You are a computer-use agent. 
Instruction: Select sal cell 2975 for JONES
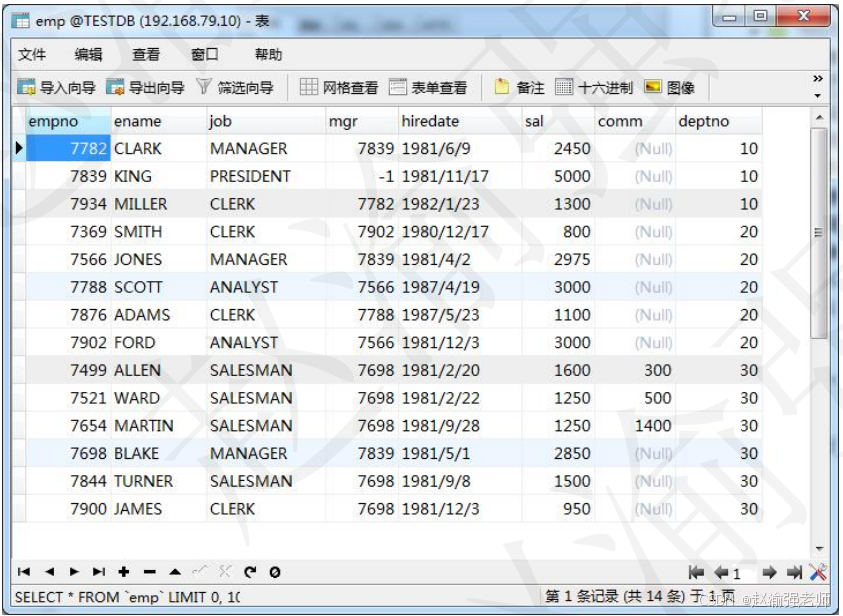[558, 260]
